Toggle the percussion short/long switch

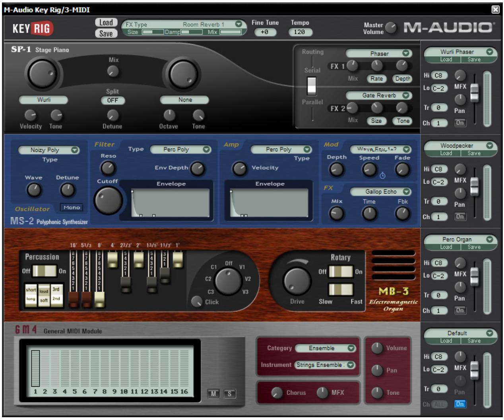click(31, 294)
